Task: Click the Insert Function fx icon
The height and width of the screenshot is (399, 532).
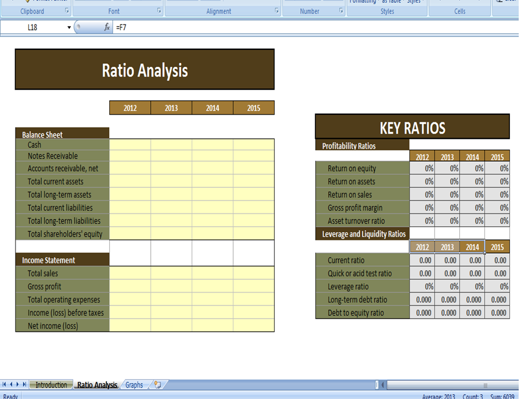Action: pos(107,27)
